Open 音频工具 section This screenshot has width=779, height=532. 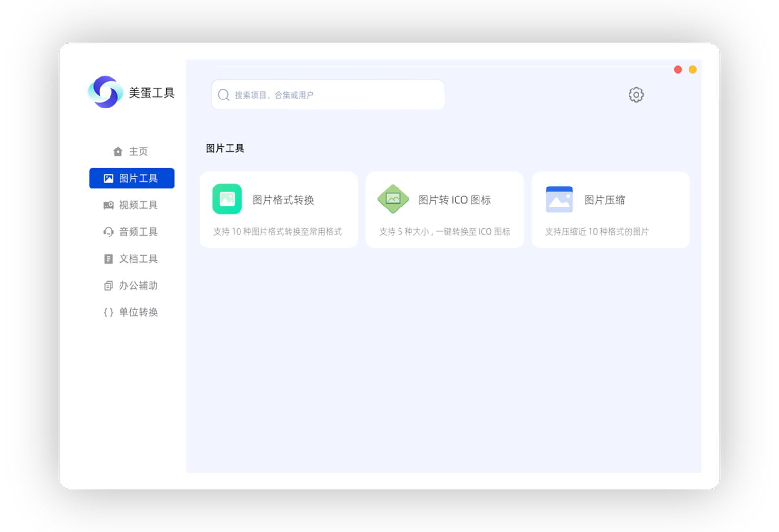tap(138, 232)
